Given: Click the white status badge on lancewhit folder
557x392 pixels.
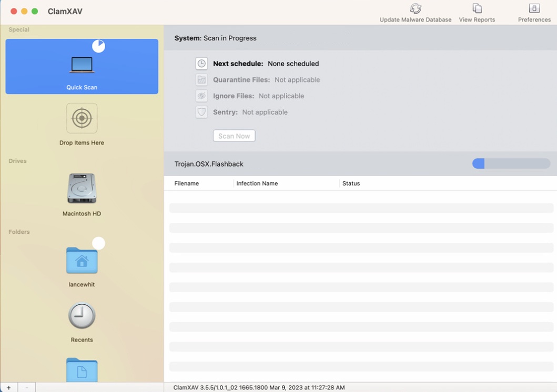Looking at the screenshot, I should [x=98, y=243].
